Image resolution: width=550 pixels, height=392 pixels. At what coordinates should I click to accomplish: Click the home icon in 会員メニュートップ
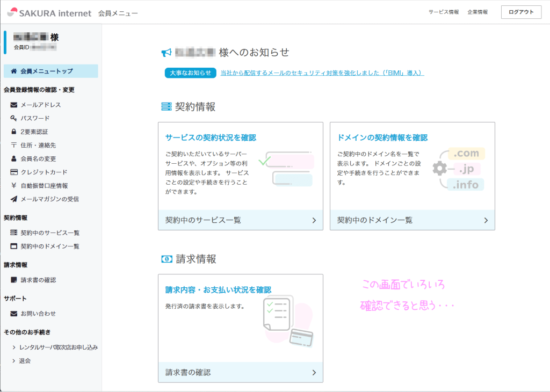pyautogui.click(x=14, y=71)
